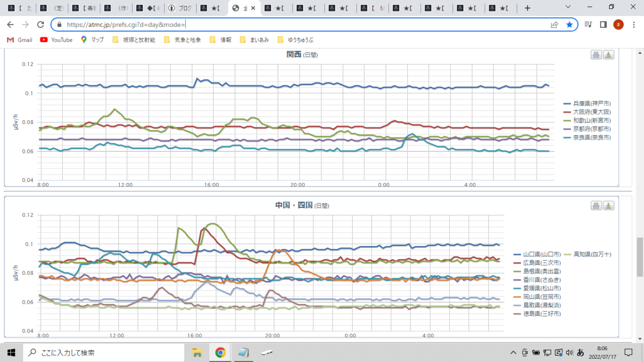This screenshot has height=362, width=644.
Task: Bookmark this page with the star icon
Action: 569,25
